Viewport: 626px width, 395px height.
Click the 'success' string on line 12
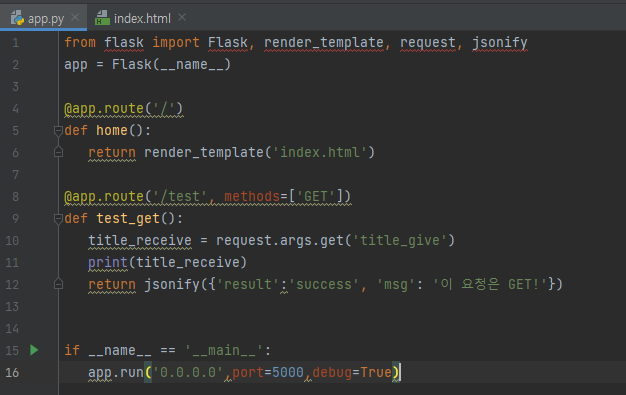point(324,284)
